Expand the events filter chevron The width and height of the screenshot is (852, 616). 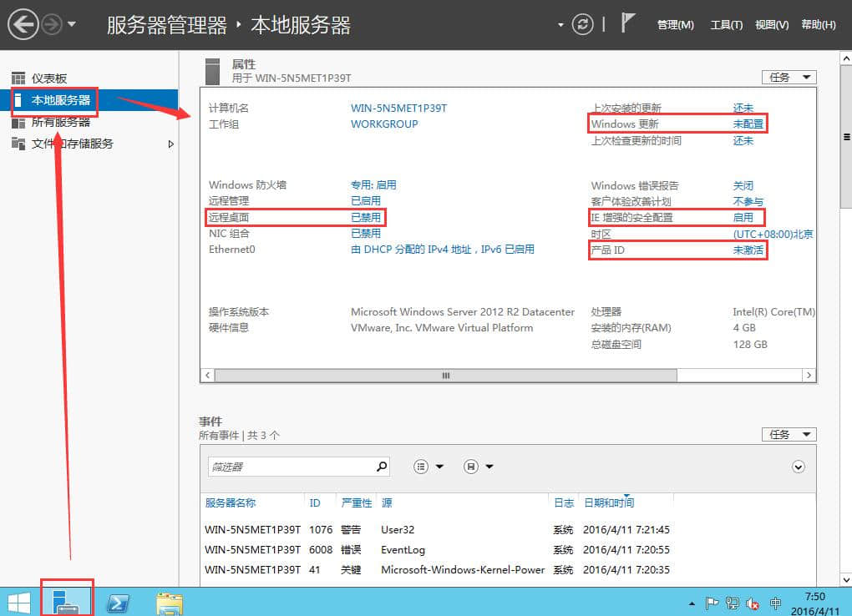point(799,467)
